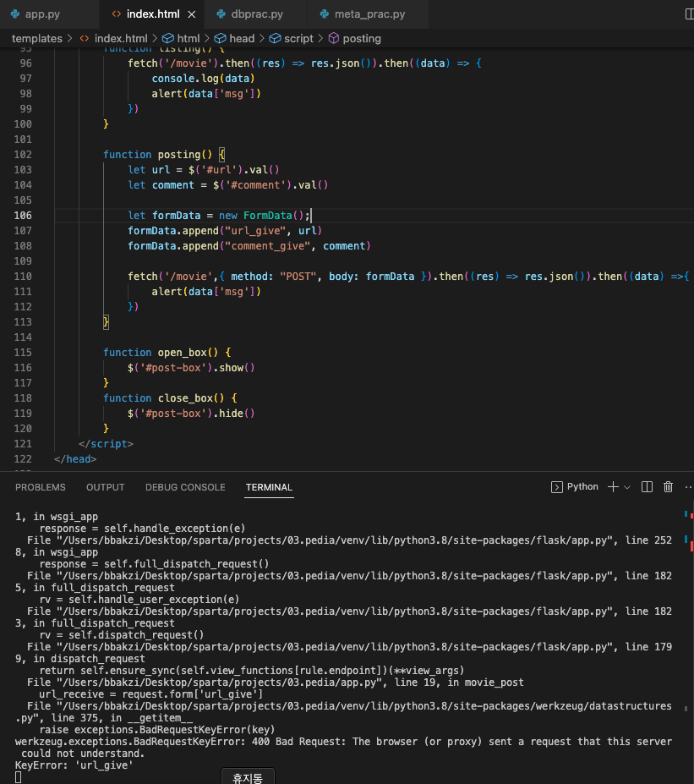Screen dimensions: 694x784
Task: Click "raise exceptions.BadRequestKeyError(key)" in terminal
Action: click(x=157, y=730)
